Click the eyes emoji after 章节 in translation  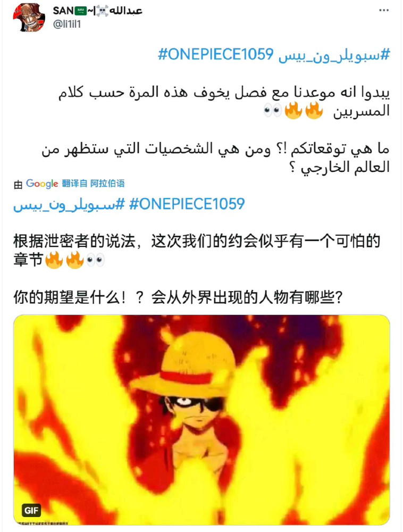pos(96,260)
